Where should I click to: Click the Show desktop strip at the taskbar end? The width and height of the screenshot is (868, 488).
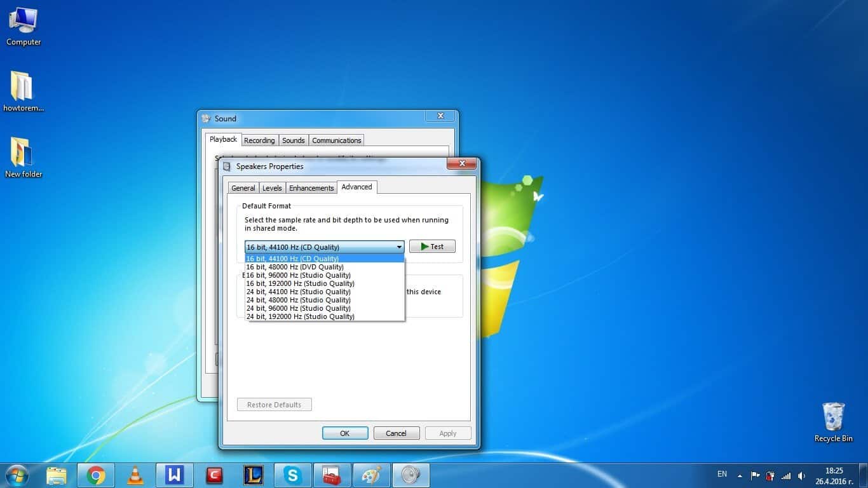(863, 475)
